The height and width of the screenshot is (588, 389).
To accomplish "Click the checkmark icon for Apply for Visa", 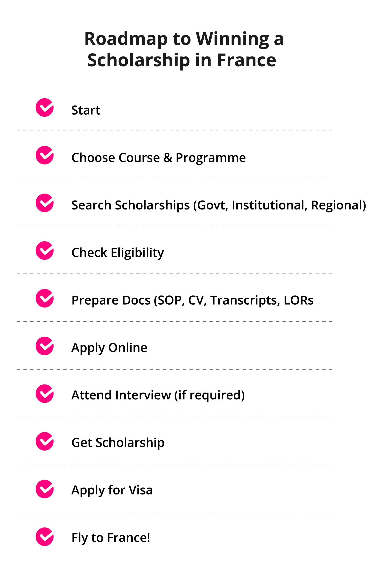I will coord(45,489).
